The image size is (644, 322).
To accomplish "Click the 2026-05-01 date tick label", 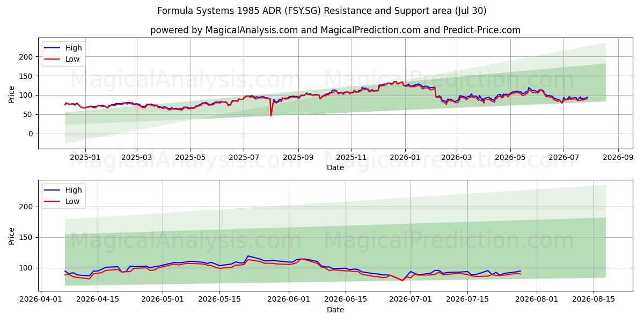I will pyautogui.click(x=163, y=299).
